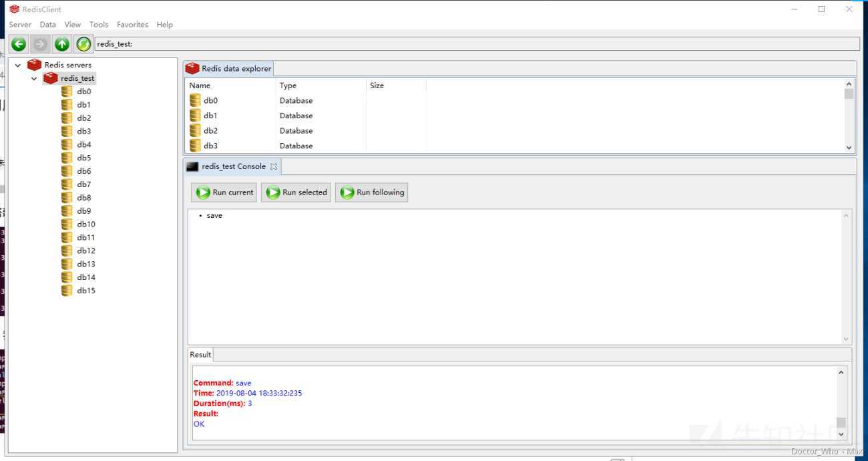Go up one level with green up arrow

tap(62, 44)
